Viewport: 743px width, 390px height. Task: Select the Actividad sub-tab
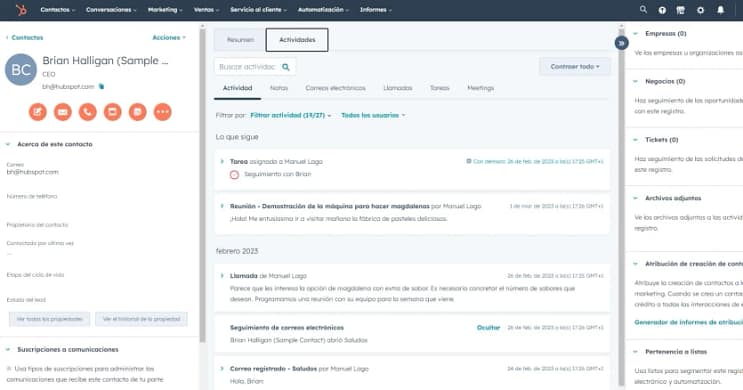(237, 88)
